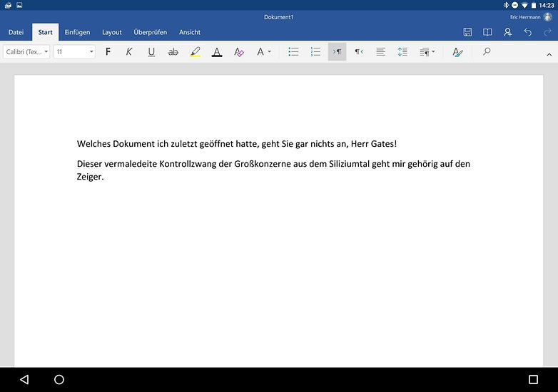
Task: Open text effects A dropdown
Action: tap(264, 52)
